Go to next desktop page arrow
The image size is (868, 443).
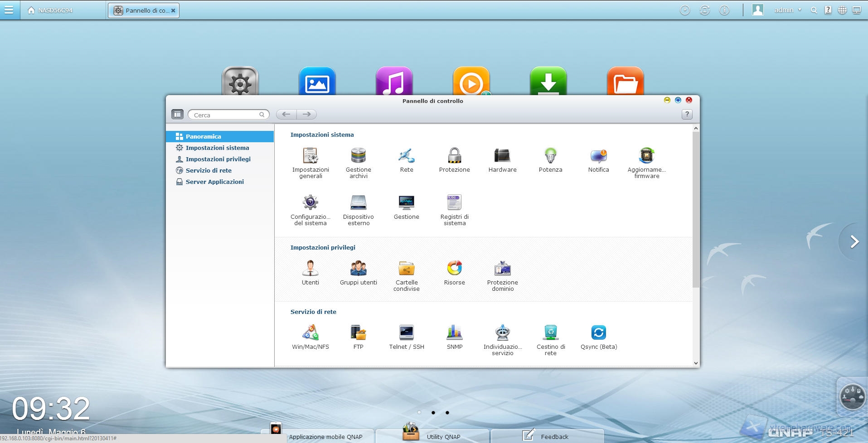[854, 242]
